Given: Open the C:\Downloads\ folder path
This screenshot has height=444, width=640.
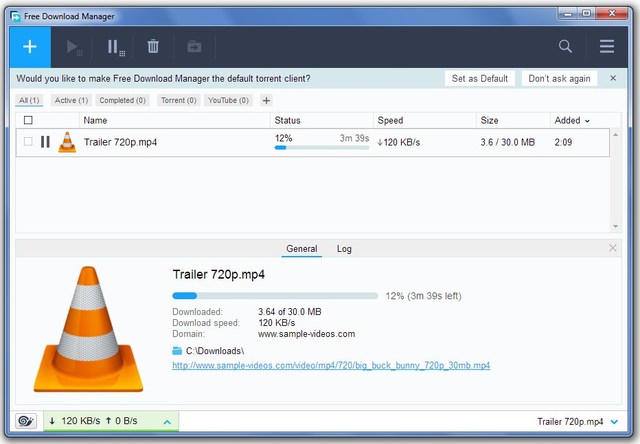Looking at the screenshot, I should click(215, 351).
